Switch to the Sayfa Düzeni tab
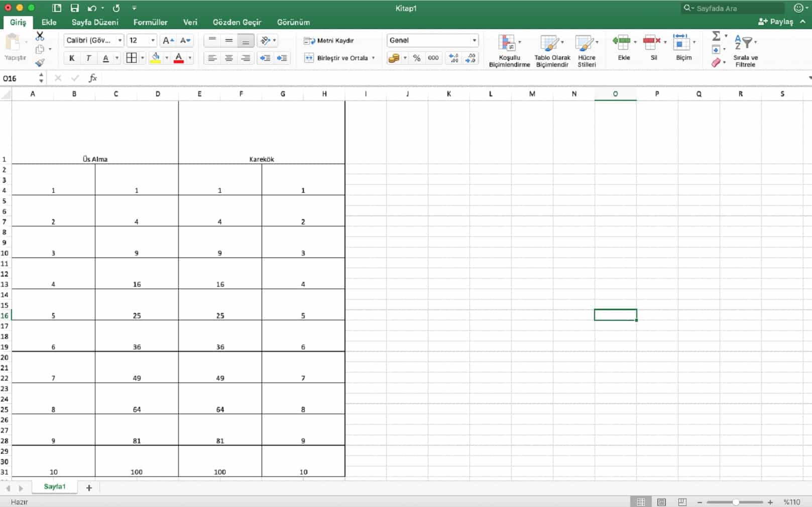 point(95,22)
